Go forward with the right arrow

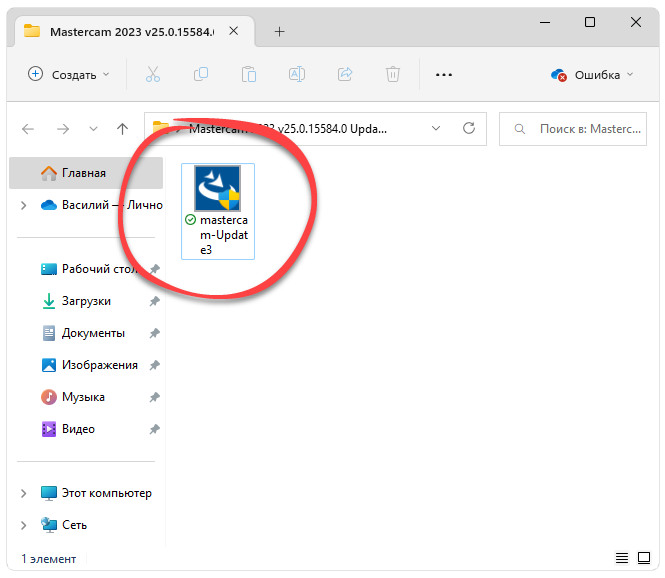tap(63, 129)
